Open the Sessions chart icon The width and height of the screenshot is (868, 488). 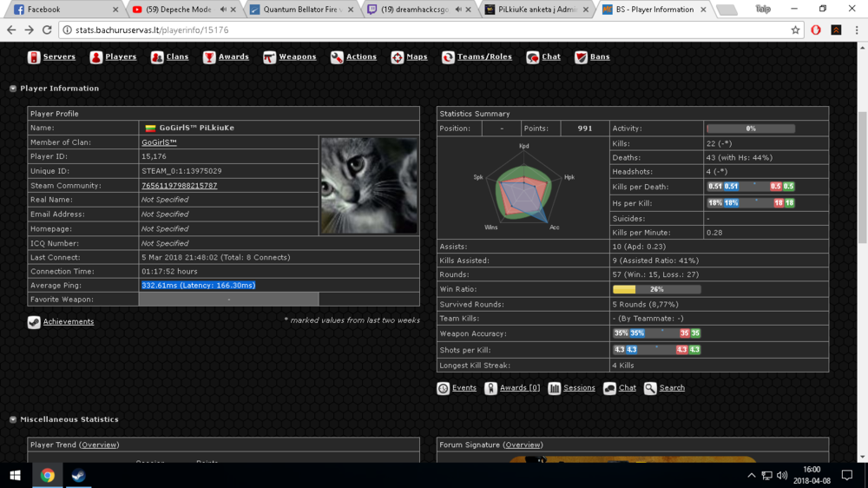554,388
